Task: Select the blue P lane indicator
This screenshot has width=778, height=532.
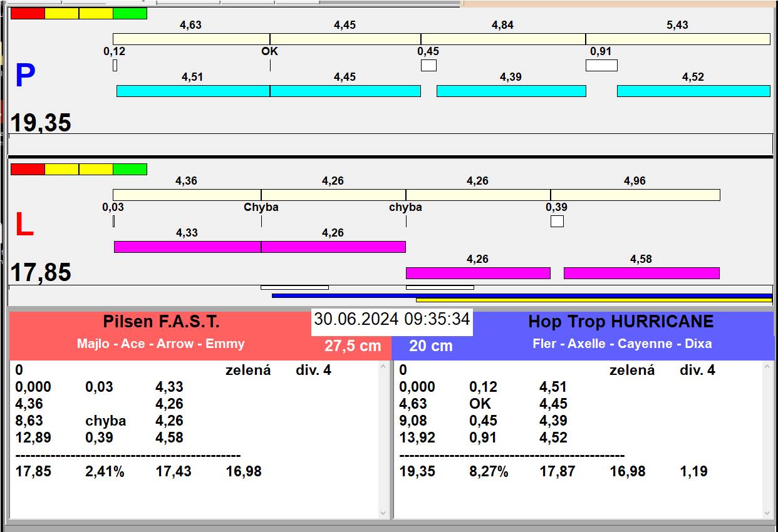Action: point(25,76)
